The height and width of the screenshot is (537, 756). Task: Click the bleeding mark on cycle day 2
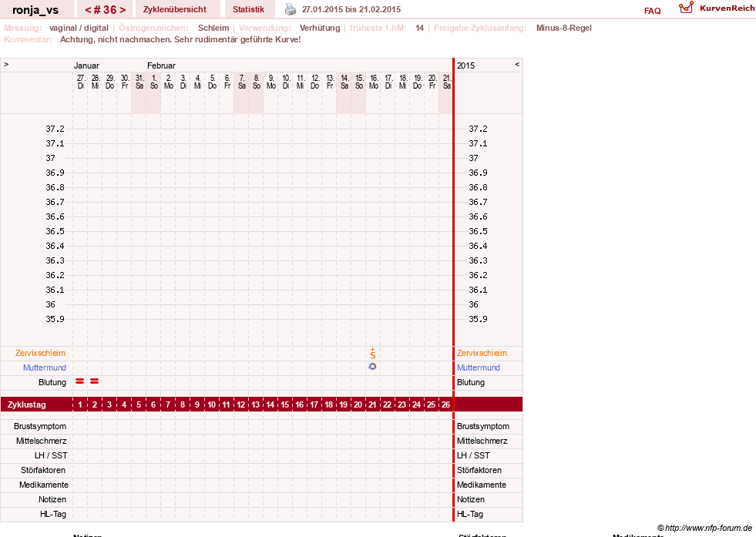click(95, 381)
